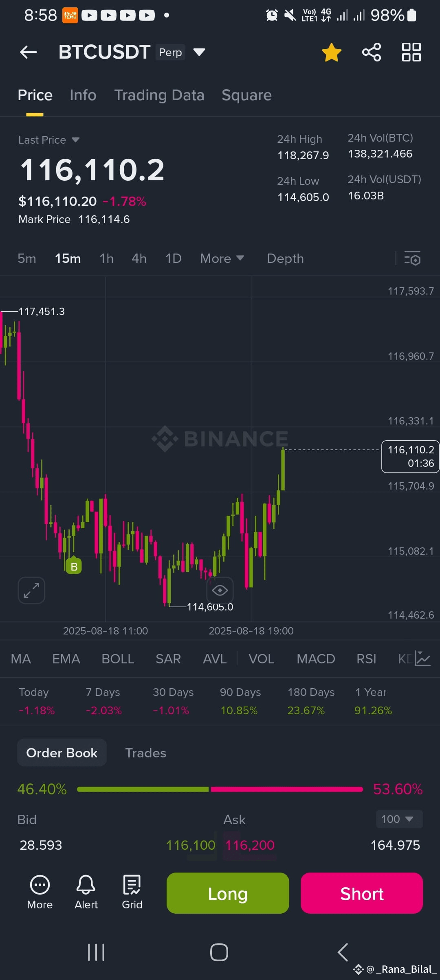
Task: Open the four-squares grid menu icon
Action: point(411,52)
